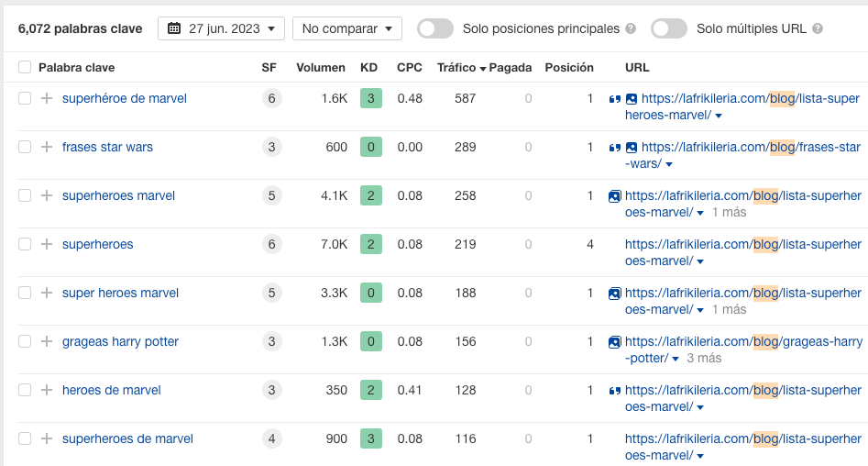
Task: Expand URL arrow in the superheroes row
Action: click(700, 261)
